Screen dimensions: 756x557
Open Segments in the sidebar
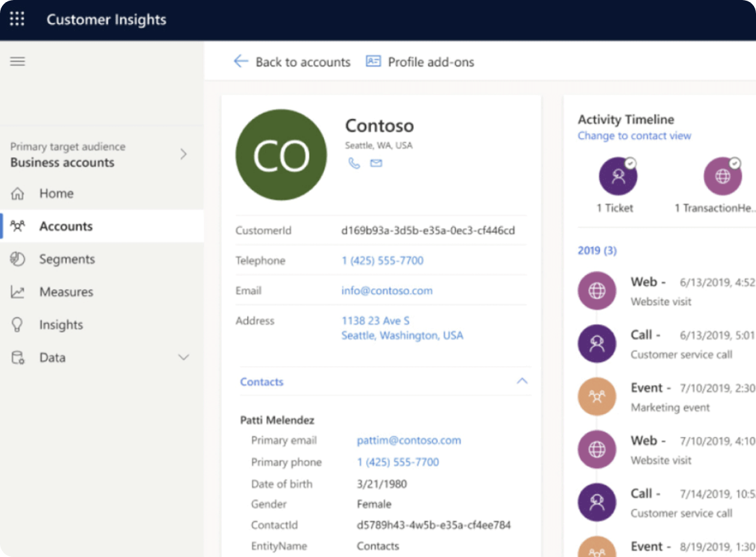66,259
